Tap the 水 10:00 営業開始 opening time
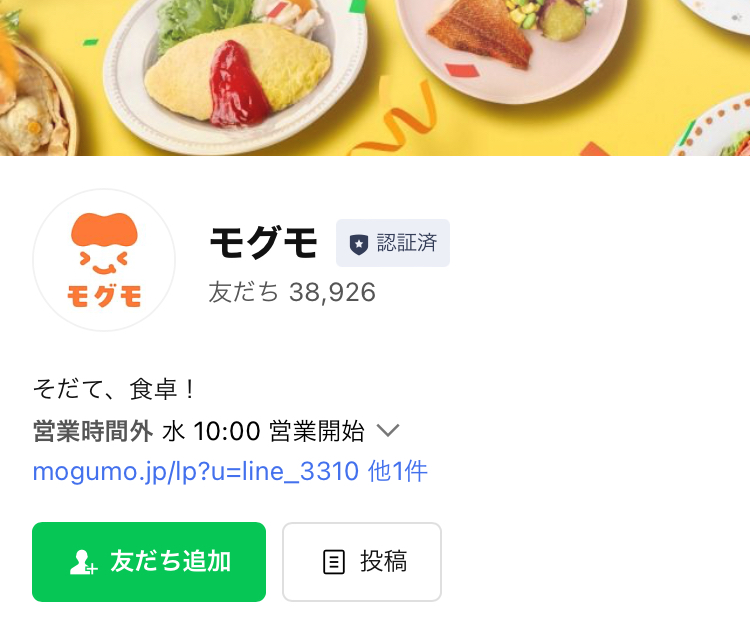Image resolution: width=750 pixels, height=620 pixels. pyautogui.click(x=264, y=431)
